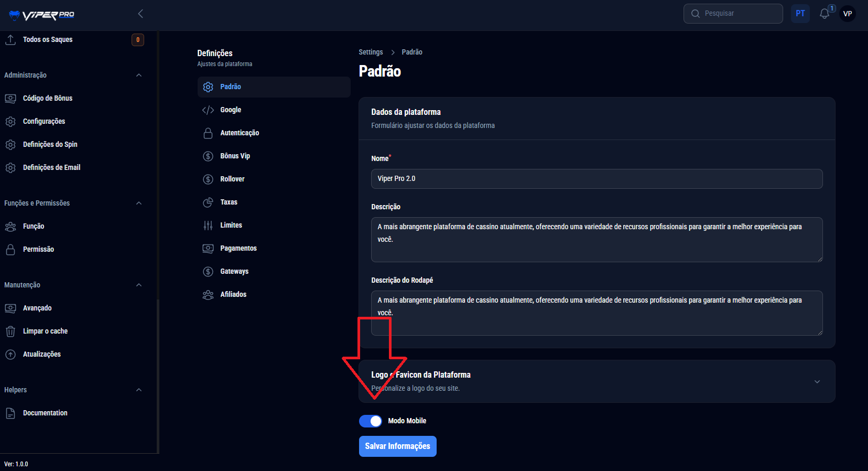This screenshot has width=868, height=471.
Task: Click the Nome input field
Action: [596, 178]
